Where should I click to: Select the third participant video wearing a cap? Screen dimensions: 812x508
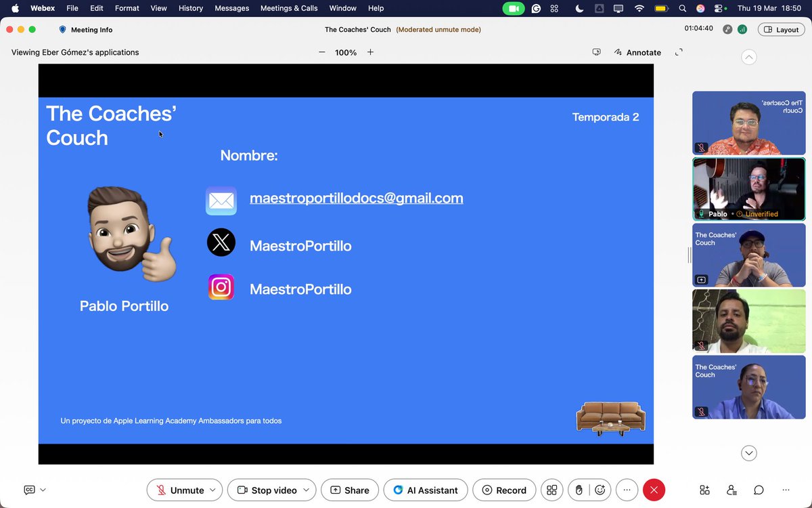748,255
